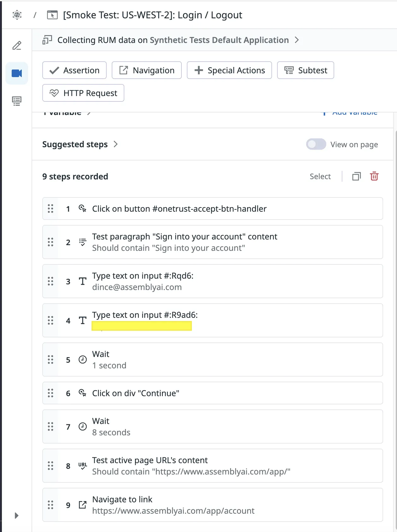The height and width of the screenshot is (532, 397).
Task: Expand the Suggested steps section
Action: click(x=116, y=144)
